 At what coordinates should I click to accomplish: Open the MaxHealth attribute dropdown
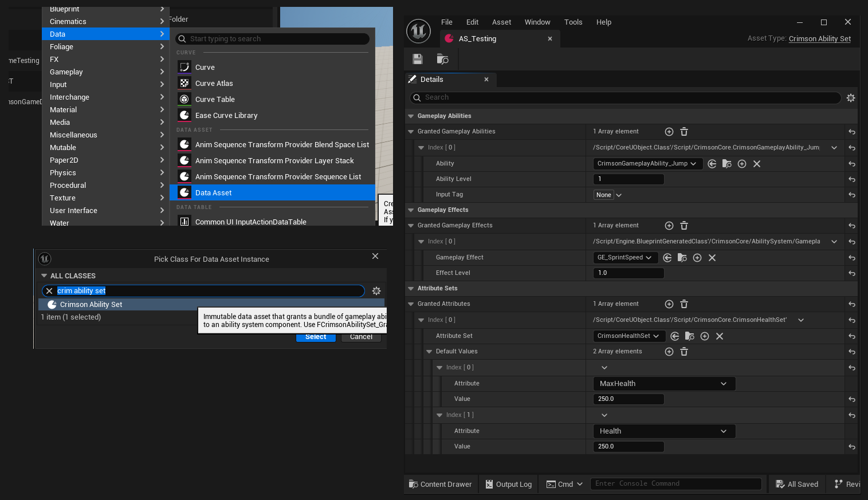point(664,384)
